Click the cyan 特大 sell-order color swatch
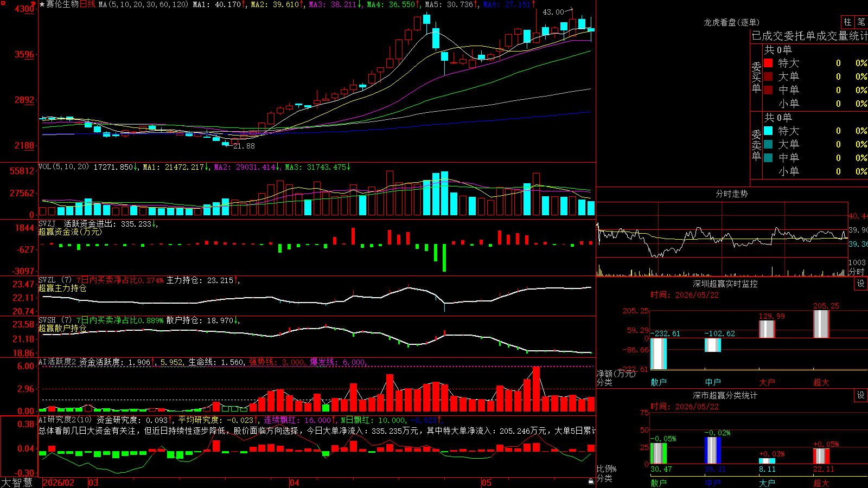The height and width of the screenshot is (488, 868). [x=768, y=131]
